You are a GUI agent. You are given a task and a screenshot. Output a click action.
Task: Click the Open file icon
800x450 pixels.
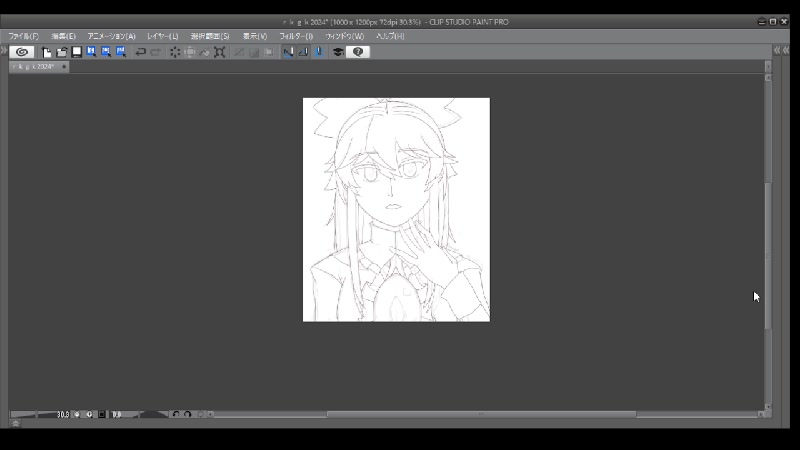point(61,52)
